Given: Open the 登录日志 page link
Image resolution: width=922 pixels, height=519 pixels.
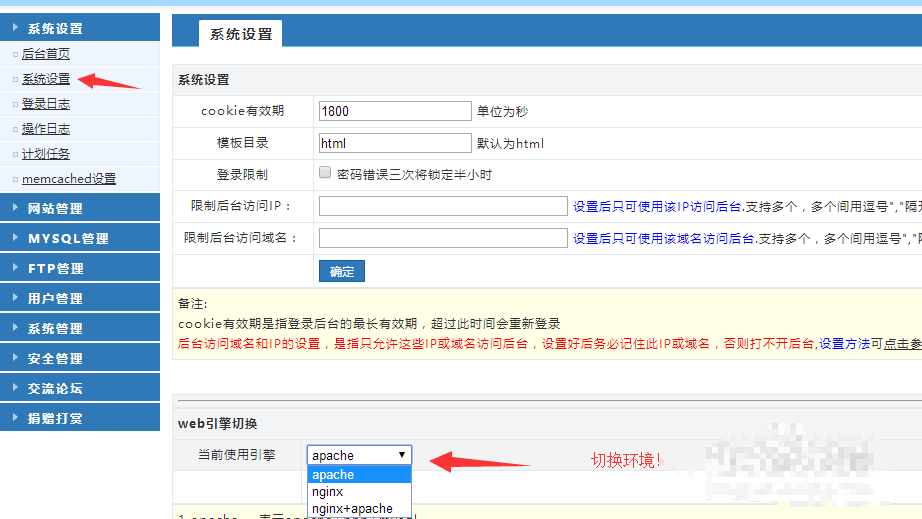Looking at the screenshot, I should [x=46, y=104].
